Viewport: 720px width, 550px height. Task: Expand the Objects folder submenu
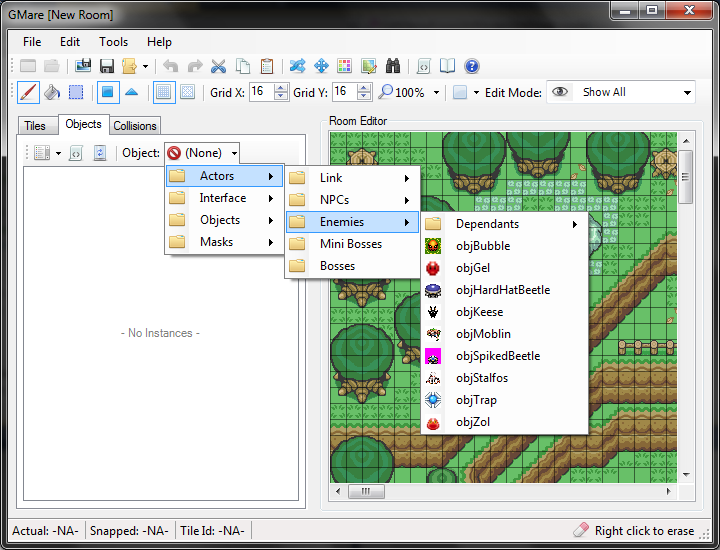224,220
